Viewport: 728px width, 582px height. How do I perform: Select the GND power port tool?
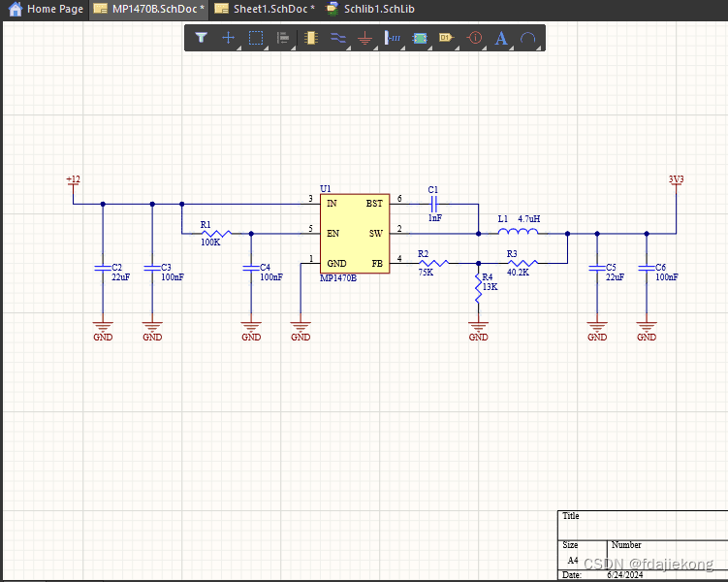pos(364,38)
